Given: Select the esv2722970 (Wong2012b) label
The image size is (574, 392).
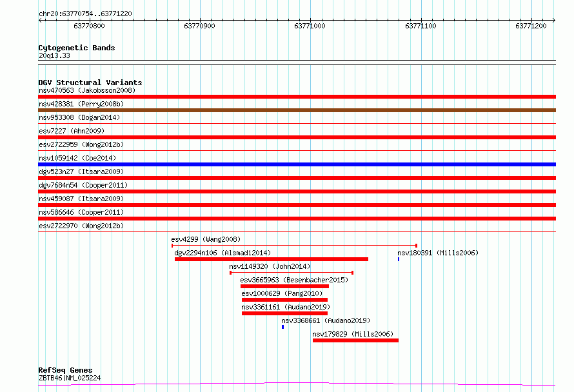Looking at the screenshot, I should [x=81, y=226].
